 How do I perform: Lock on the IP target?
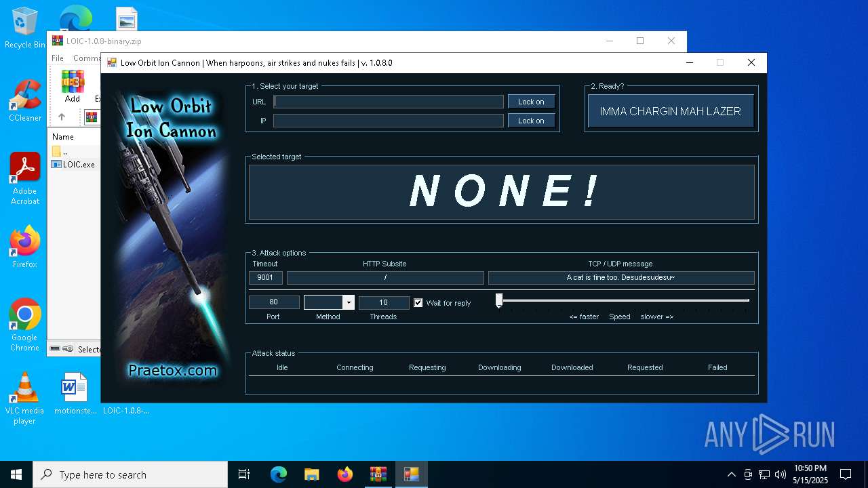[x=531, y=121]
